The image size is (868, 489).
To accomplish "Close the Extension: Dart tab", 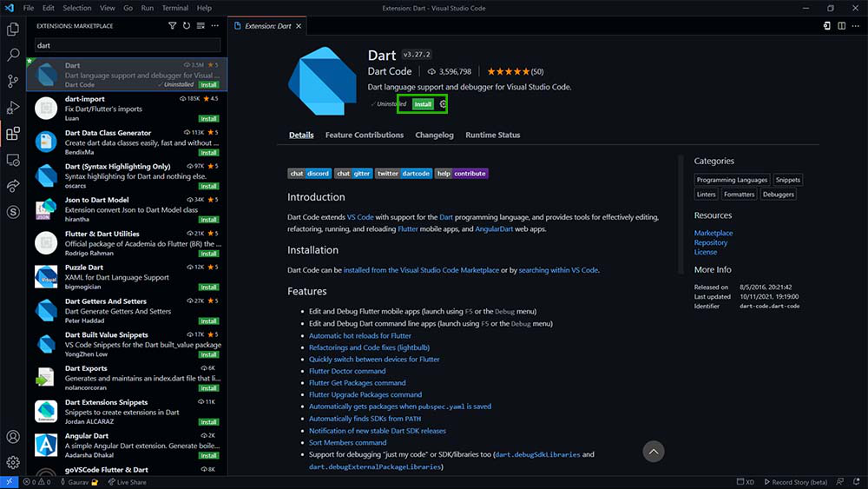I will [299, 26].
